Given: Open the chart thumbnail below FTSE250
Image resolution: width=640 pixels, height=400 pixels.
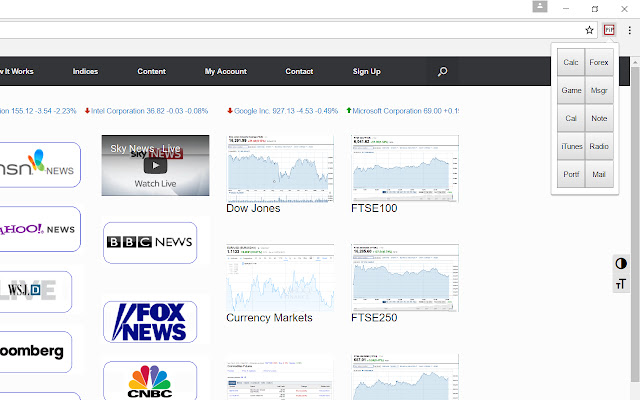Looking at the screenshot, I should pos(405,377).
